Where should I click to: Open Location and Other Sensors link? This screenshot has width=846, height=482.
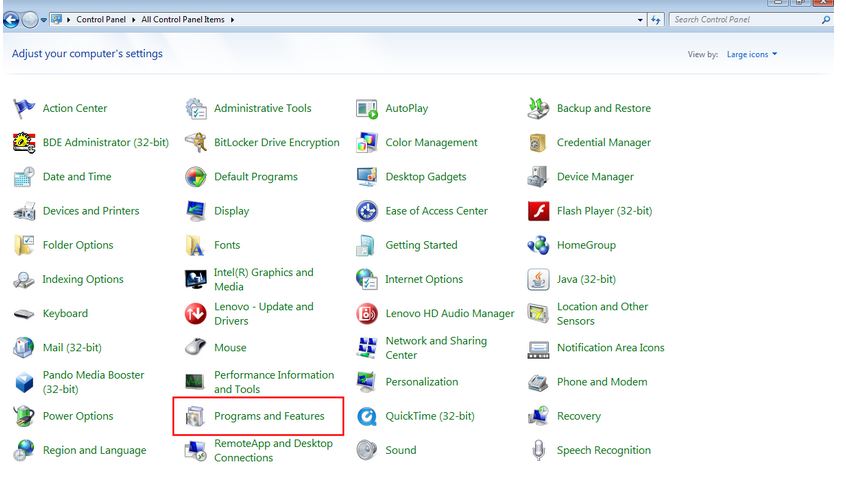[x=602, y=314]
